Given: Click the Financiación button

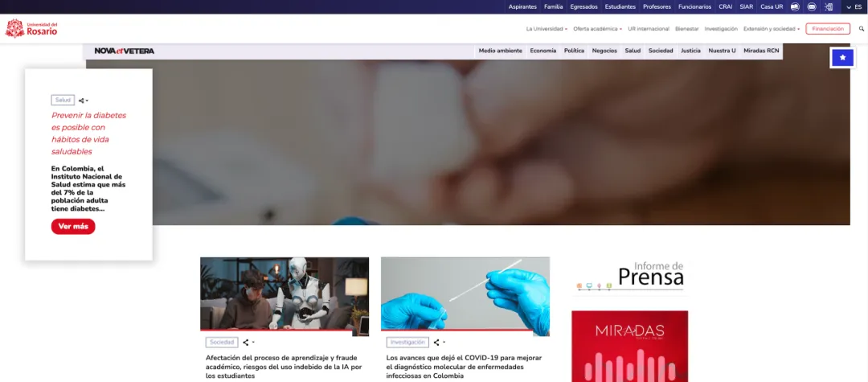Looking at the screenshot, I should click(x=828, y=29).
